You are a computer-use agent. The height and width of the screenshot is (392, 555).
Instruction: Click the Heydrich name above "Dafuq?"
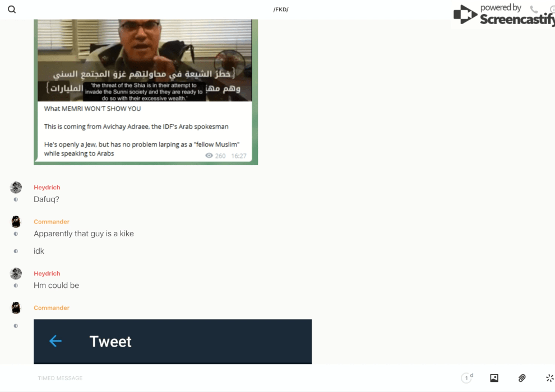click(47, 188)
